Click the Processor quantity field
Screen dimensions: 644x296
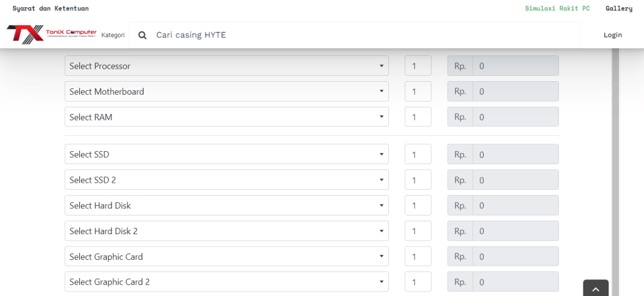418,66
